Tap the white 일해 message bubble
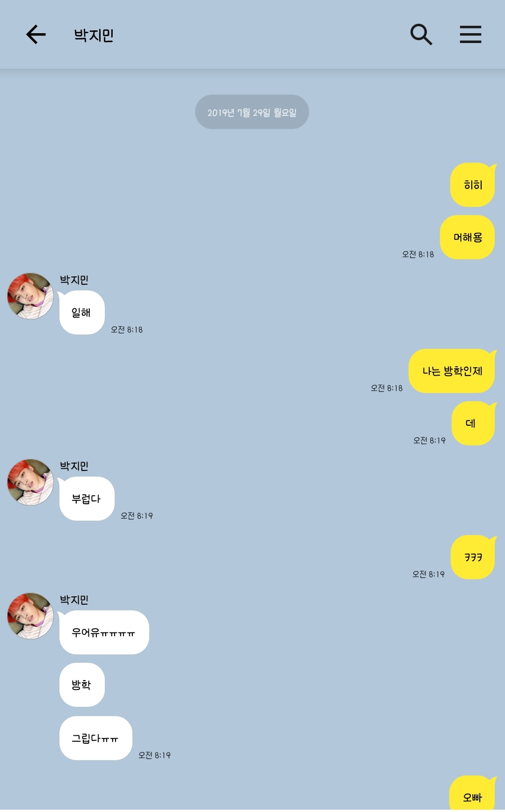This screenshot has width=505, height=812. point(81,312)
